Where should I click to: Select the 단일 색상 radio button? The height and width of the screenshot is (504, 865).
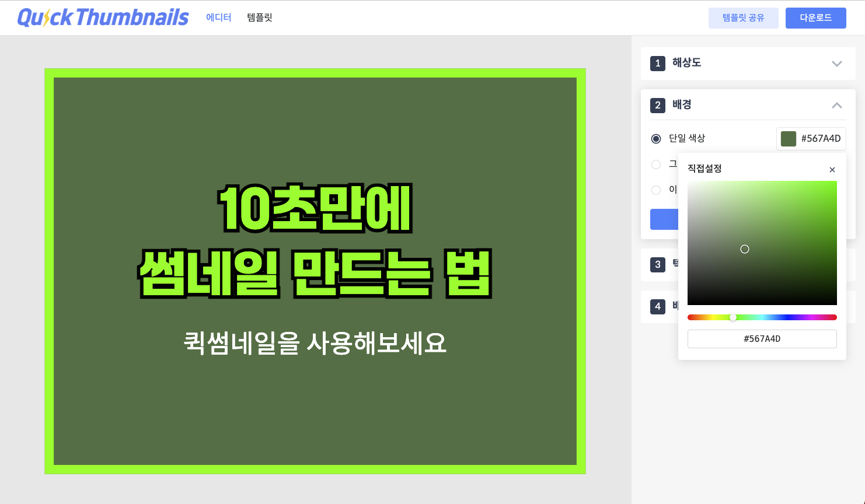[x=656, y=139]
